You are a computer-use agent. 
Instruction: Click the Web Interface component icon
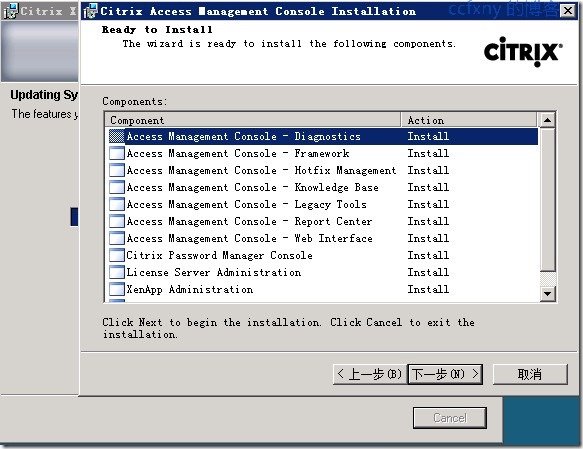117,238
